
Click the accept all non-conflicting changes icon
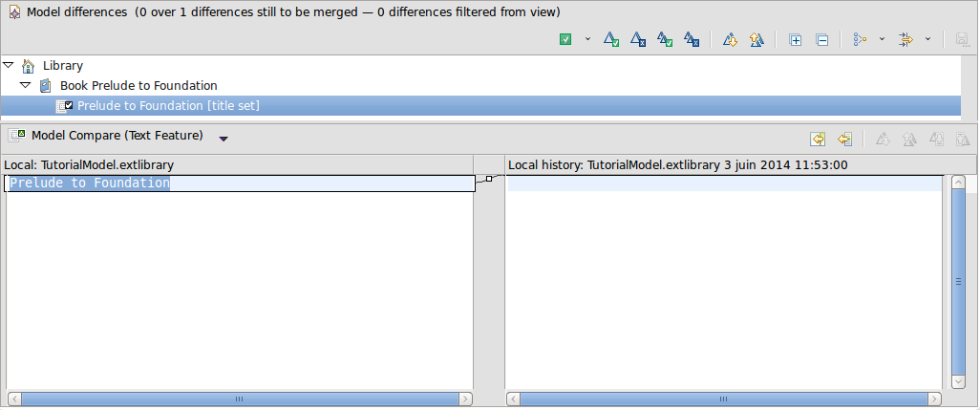coord(666,40)
